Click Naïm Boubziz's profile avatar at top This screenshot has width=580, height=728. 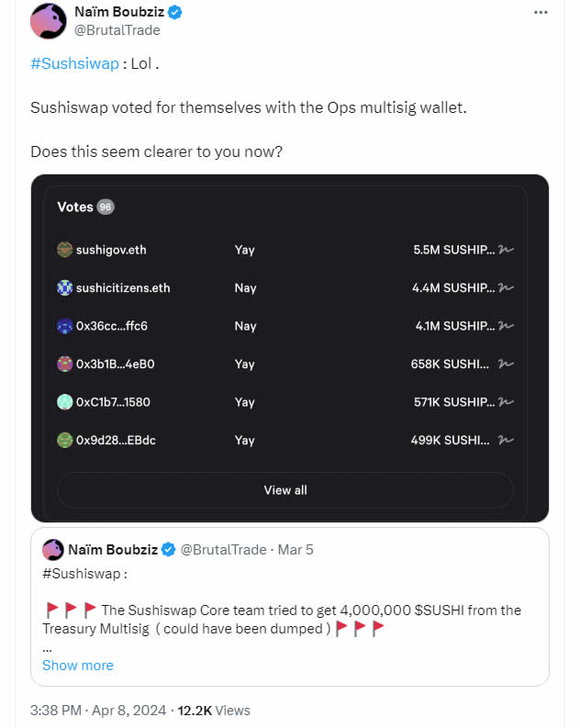click(49, 21)
